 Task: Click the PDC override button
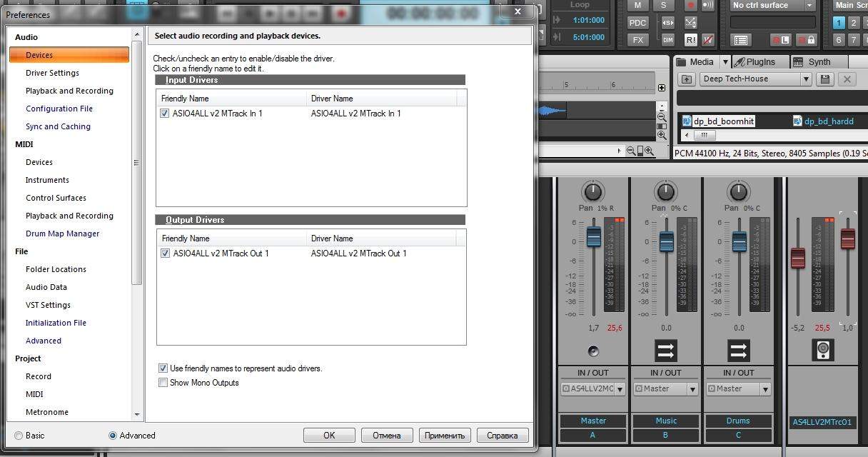coord(637,23)
